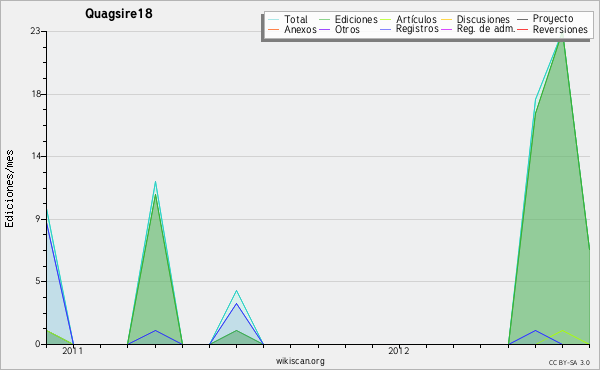This screenshot has width=600, height=370.
Task: Click the small light-blue peak near mid-2011
Action: click(x=236, y=291)
